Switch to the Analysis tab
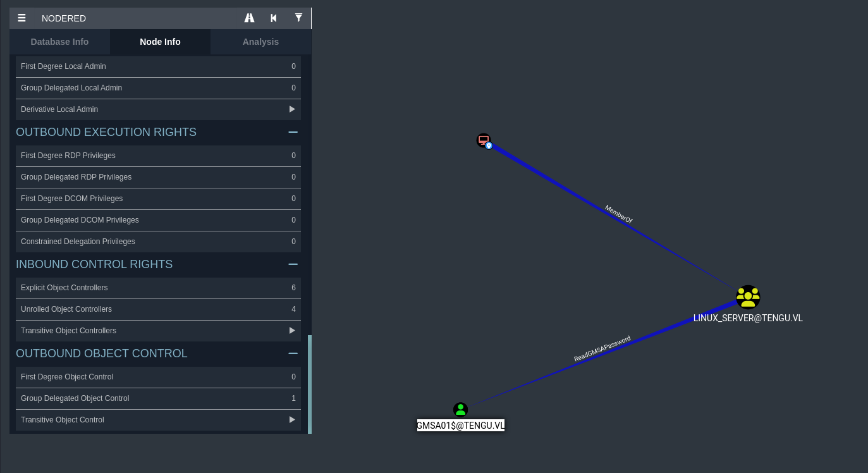Image resolution: width=868 pixels, height=473 pixels. (x=260, y=42)
